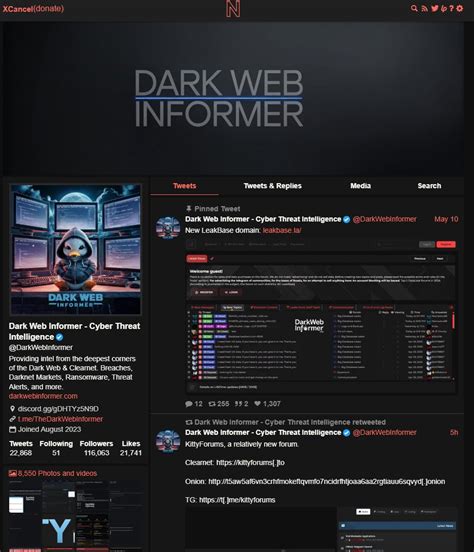This screenshot has height=552, width=474.
Task: Open the search icon in top bar
Action: (414, 8)
